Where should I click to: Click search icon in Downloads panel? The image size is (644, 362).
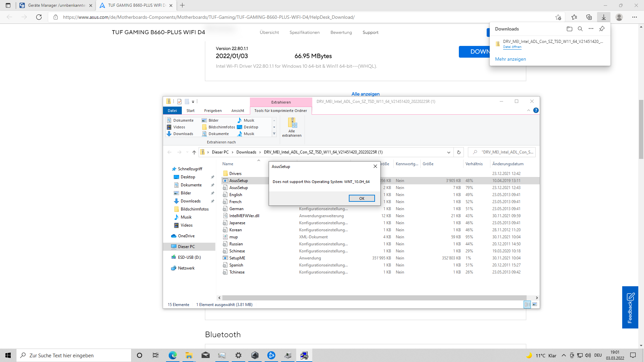(580, 29)
